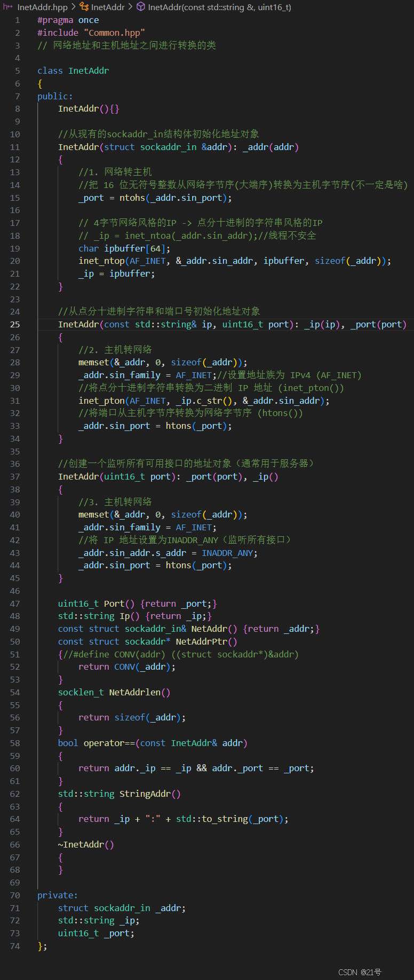Screen dimensions: 414x980
Task: Click 'return addr._ip == _ip' statement
Action: tap(196, 768)
